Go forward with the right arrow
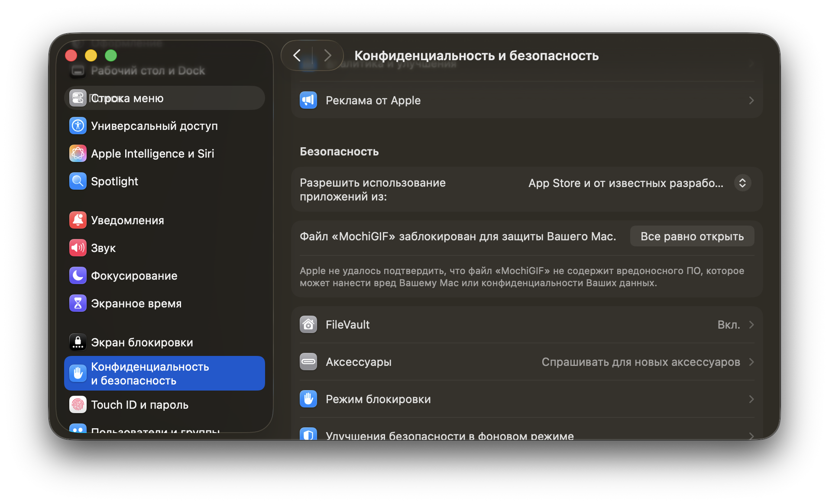 [x=327, y=55]
